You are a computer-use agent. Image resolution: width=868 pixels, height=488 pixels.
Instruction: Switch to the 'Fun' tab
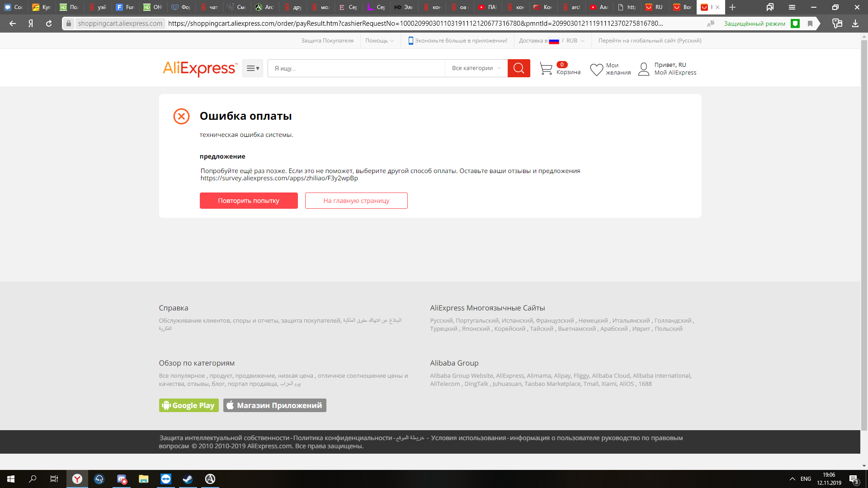pyautogui.click(x=126, y=7)
